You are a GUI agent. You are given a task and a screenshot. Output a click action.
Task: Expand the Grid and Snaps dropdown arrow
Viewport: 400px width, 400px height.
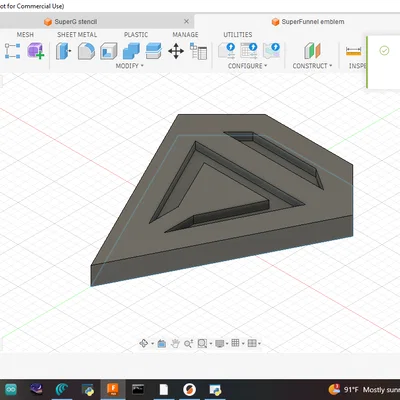(x=243, y=343)
